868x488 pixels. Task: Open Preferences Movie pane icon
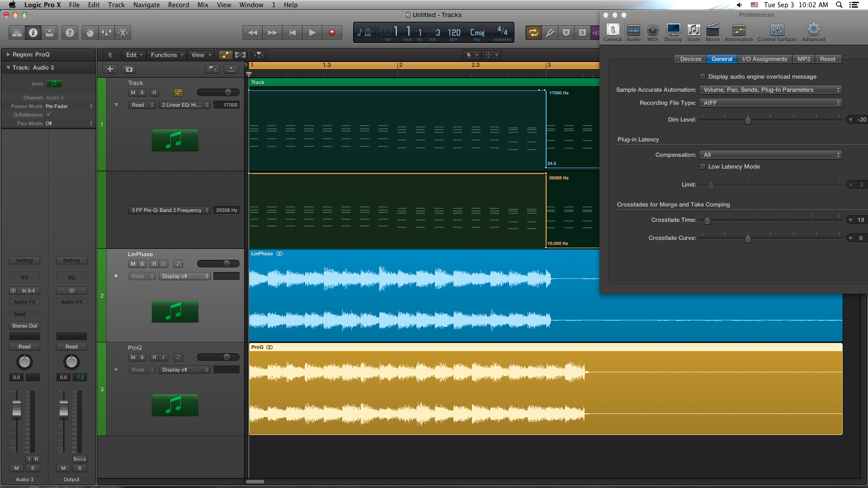pos(712,33)
